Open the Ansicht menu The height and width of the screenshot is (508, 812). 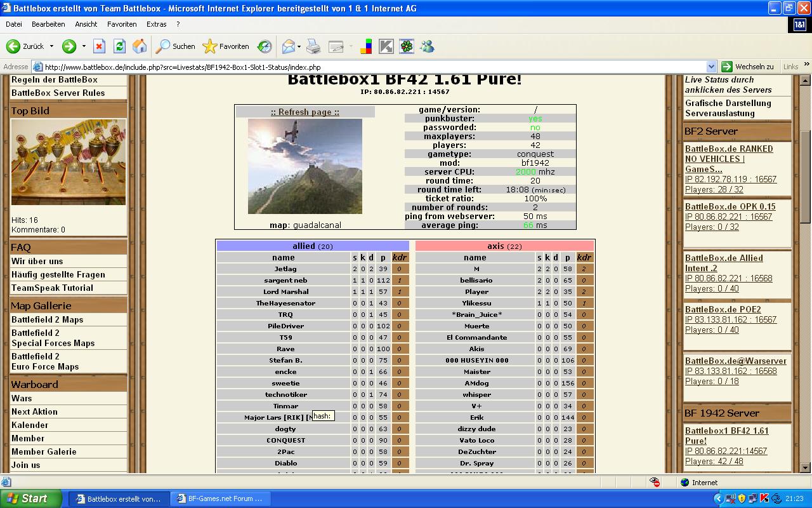(x=86, y=24)
